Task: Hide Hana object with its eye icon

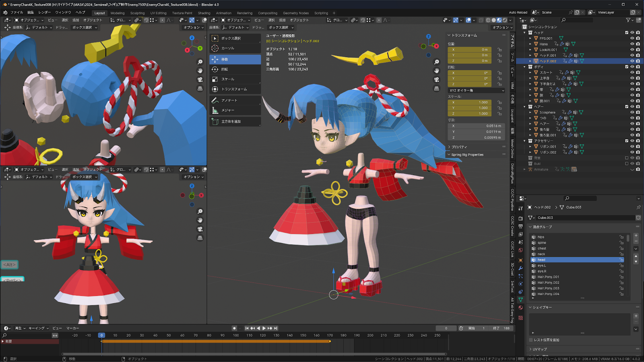Action: (632, 44)
